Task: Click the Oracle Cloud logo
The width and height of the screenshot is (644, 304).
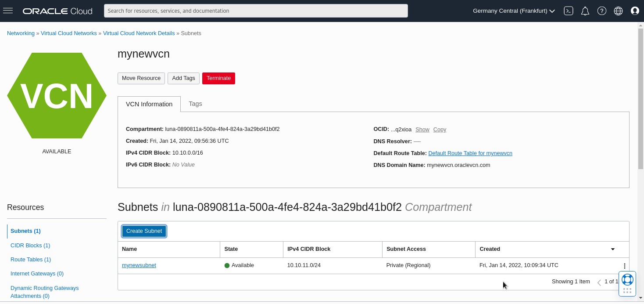Action: coord(57,11)
